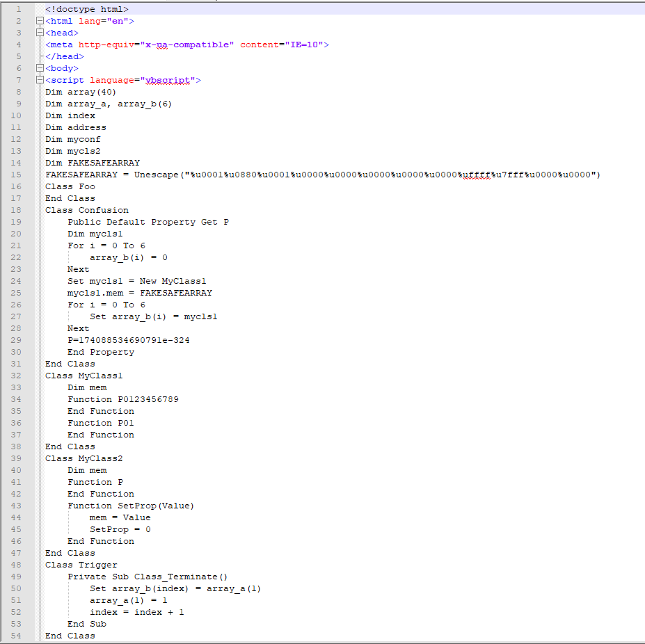Screen dimensions: 645x644
Task: Click the "vbscript" language value
Action: click(168, 80)
